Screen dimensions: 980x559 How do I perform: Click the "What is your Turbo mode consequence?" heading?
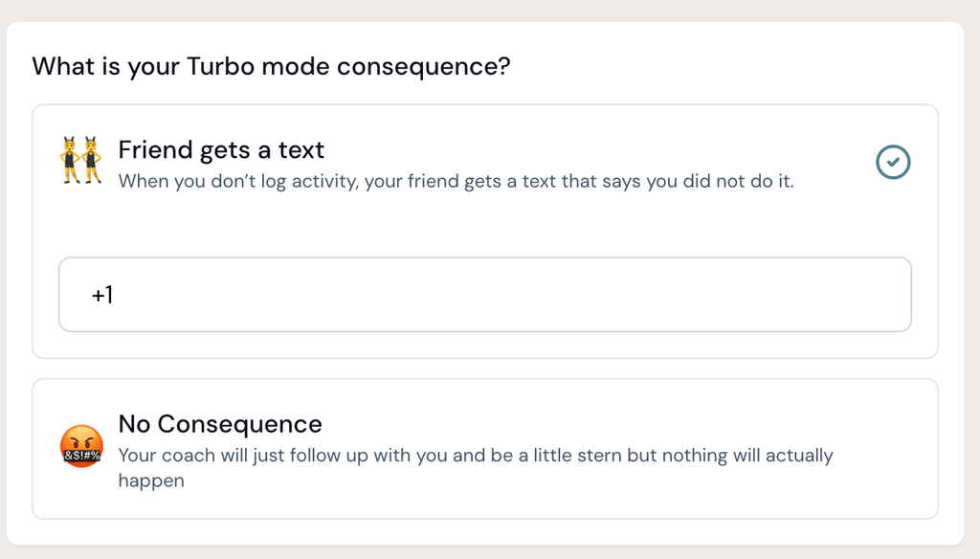click(271, 66)
